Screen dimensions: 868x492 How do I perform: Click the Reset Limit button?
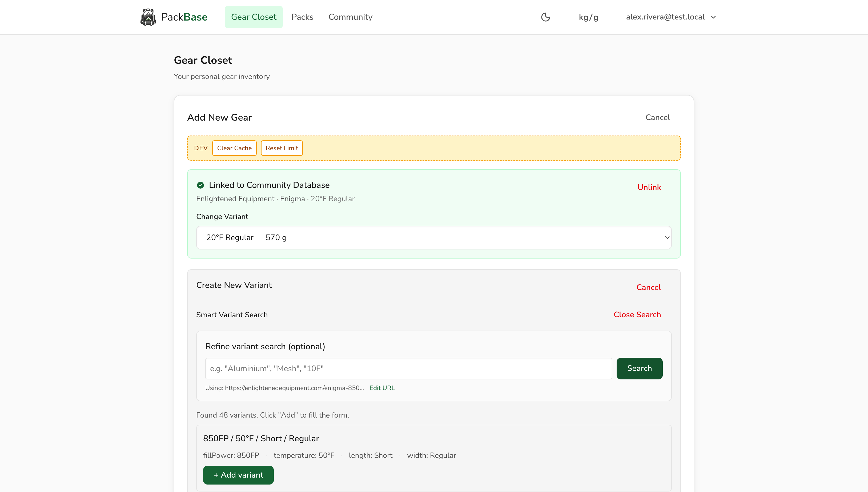click(282, 148)
